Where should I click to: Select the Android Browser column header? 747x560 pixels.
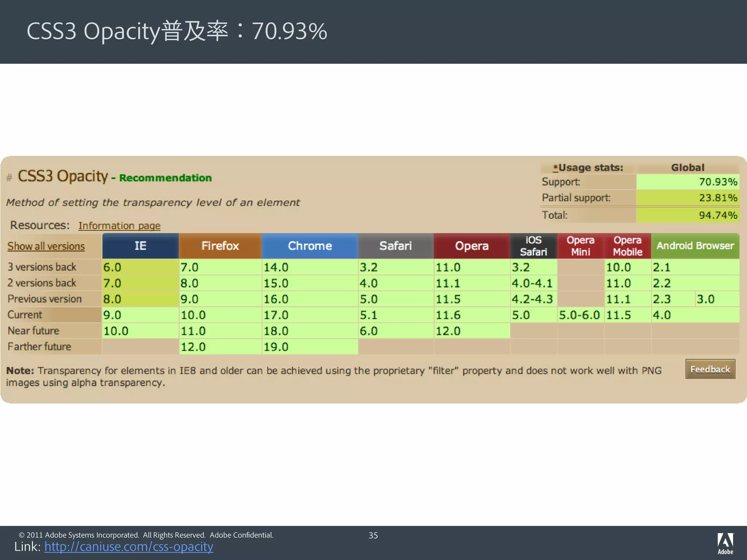coord(695,246)
